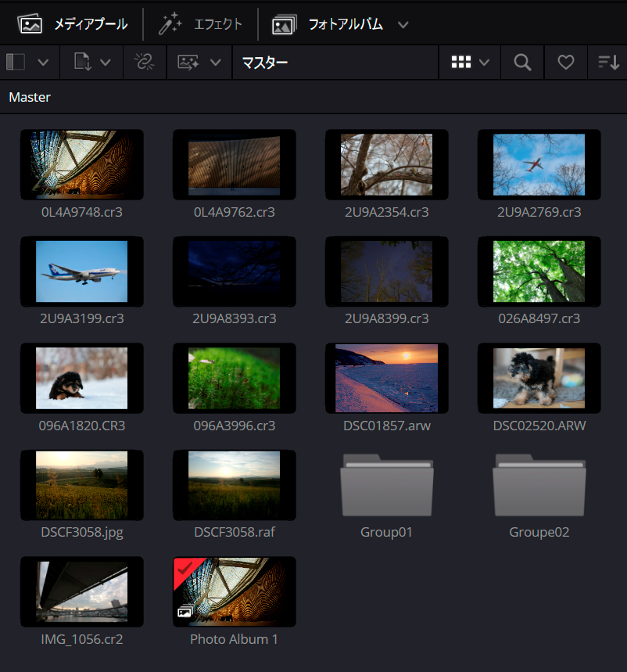Select the grid view layout icon
Viewport: 627px width, 672px height.
click(x=463, y=61)
